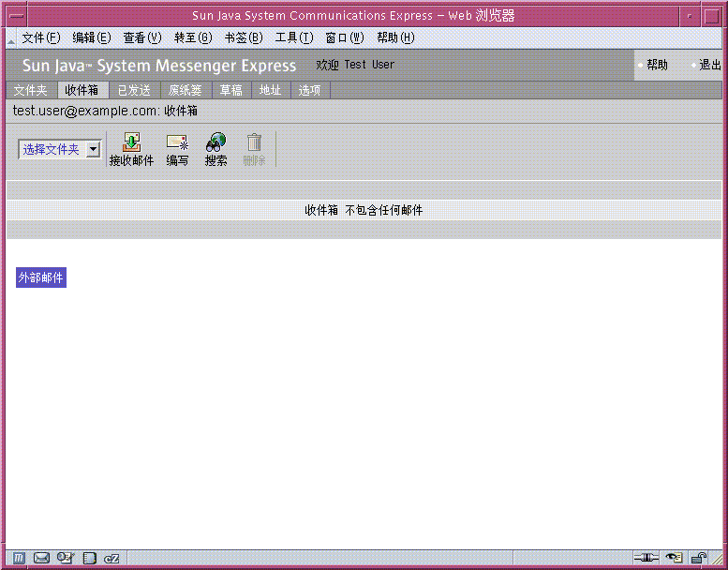The height and width of the screenshot is (570, 728).
Task: Click the test.user@example.com: 收件箱 heading
Action: pyautogui.click(x=105, y=111)
